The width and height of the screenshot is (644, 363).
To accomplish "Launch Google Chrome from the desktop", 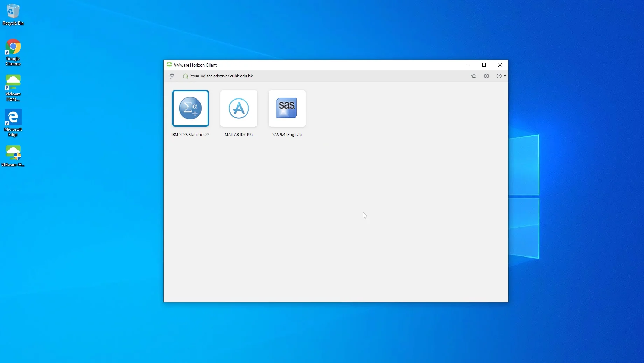I will [13, 47].
